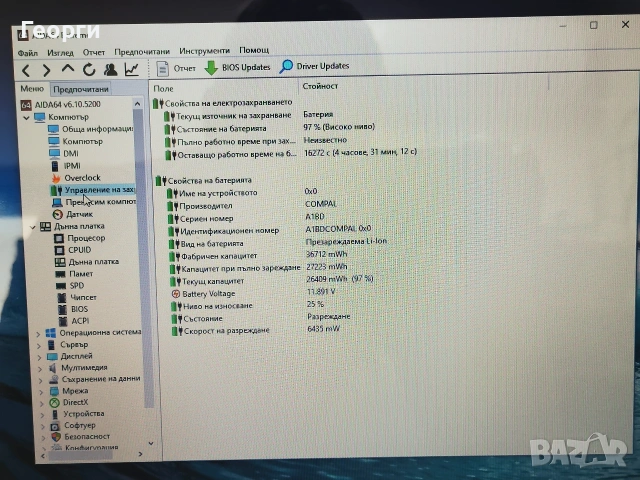
Task: Maximize the AIDA64 window
Action: 593,25
